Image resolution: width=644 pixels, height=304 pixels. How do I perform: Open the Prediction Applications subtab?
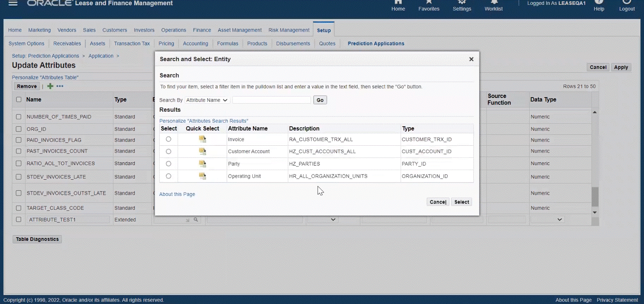(376, 43)
